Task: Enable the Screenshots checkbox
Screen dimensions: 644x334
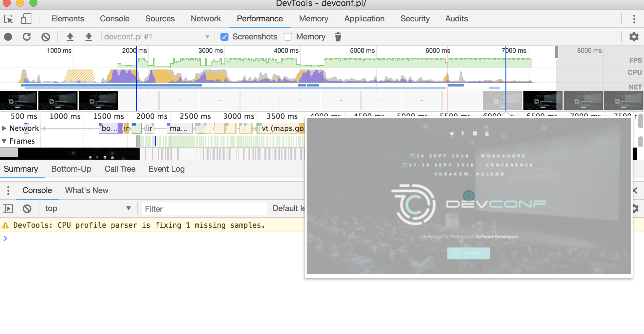Action: [224, 37]
